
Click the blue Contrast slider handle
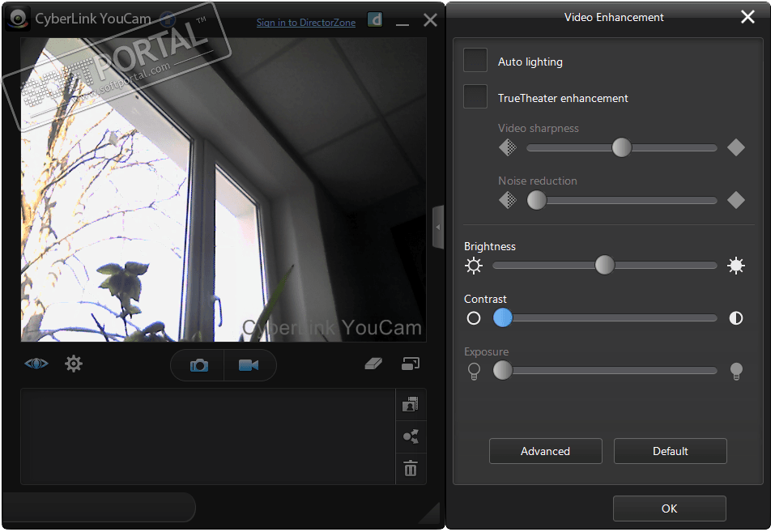(x=503, y=318)
